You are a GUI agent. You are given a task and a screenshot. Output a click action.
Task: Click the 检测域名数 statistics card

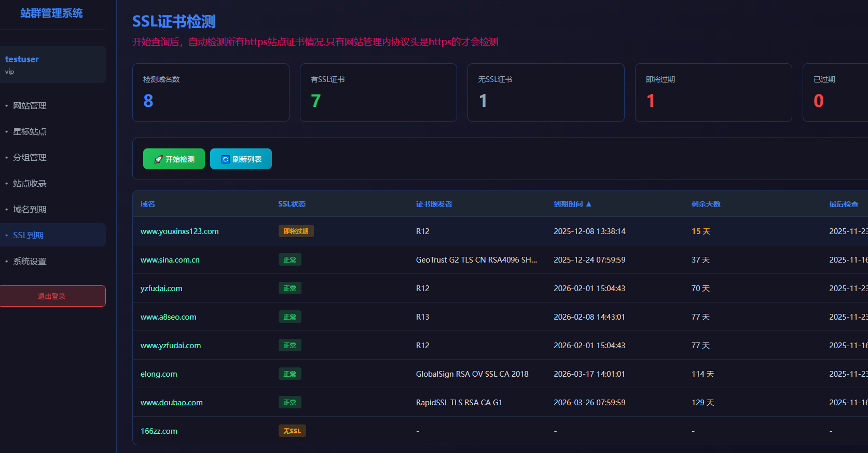[211, 92]
